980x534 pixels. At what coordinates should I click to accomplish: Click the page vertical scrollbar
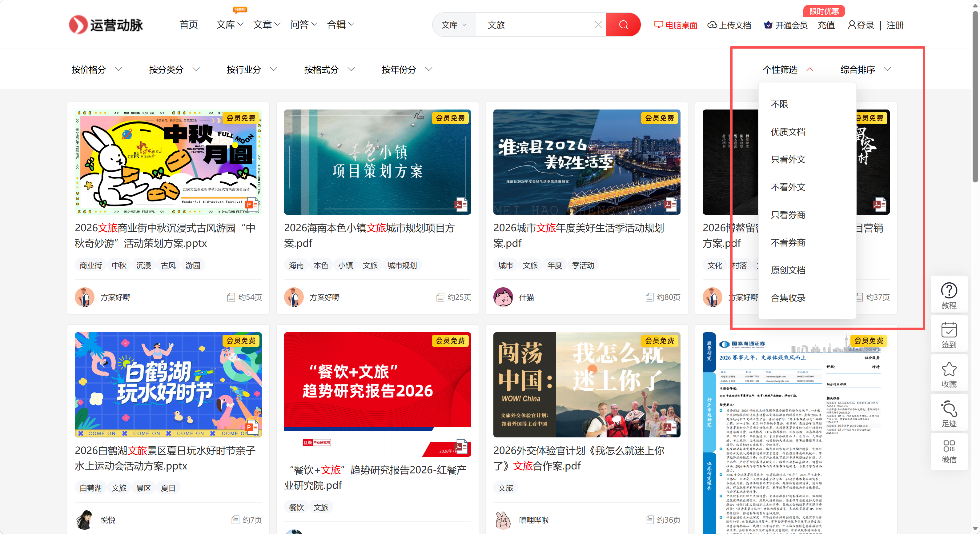[x=975, y=97]
